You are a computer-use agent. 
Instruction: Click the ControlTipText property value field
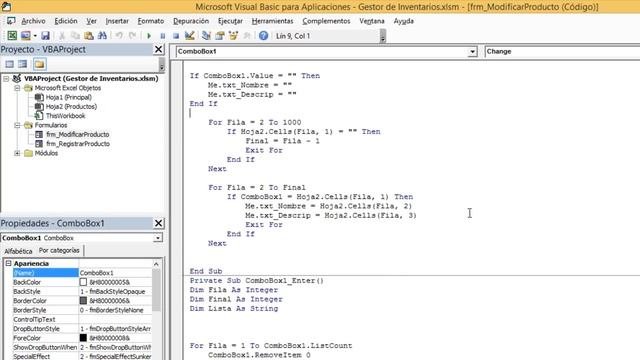[x=115, y=320]
